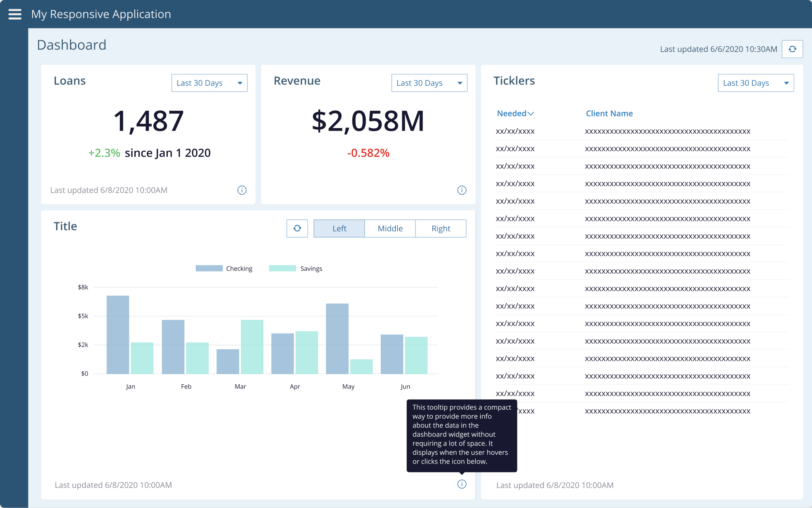Viewport: 812px width, 508px height.
Task: Click the info icon in Loans card
Action: click(x=242, y=190)
